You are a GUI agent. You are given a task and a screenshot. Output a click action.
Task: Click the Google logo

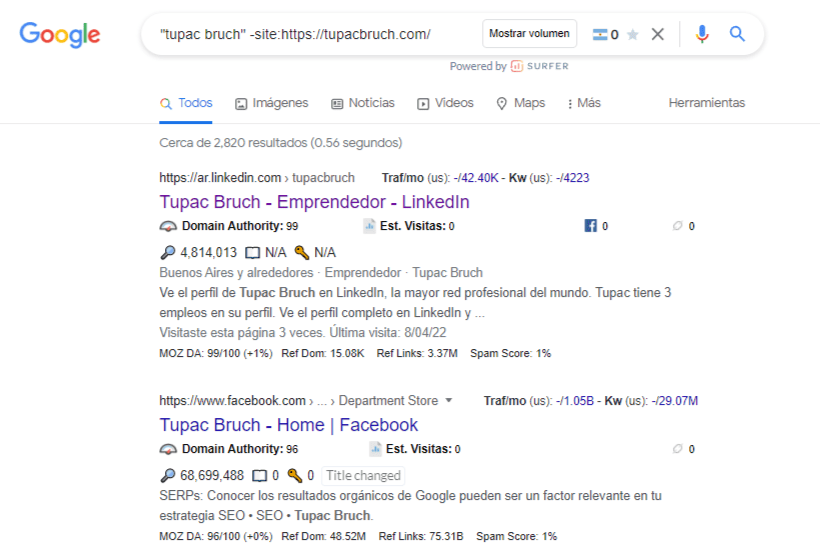pyautogui.click(x=60, y=35)
